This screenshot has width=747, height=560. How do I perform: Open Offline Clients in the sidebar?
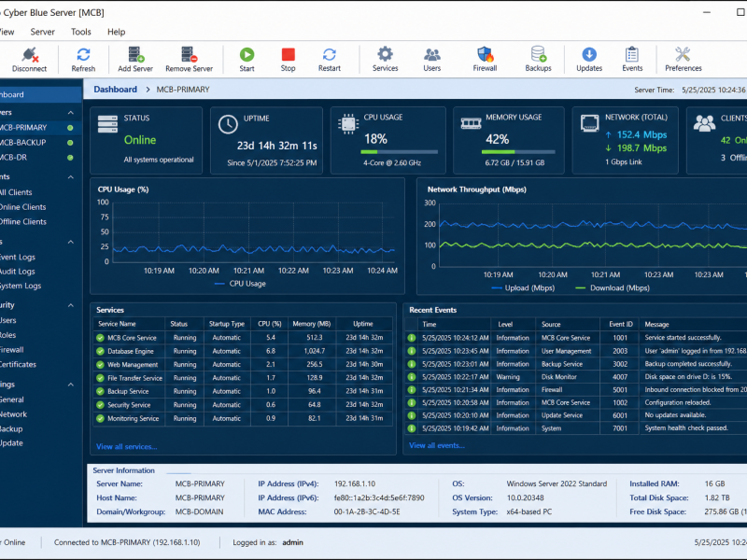pos(22,222)
